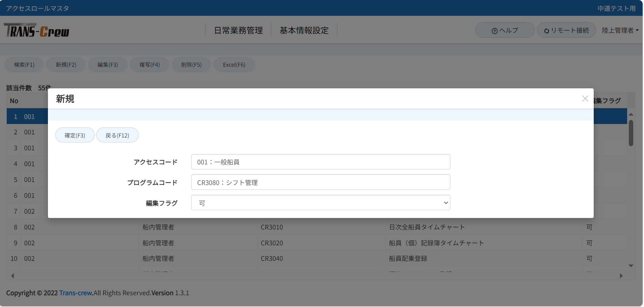This screenshot has height=307, width=644.
Task: Click the ヘルプ help button
Action: (x=505, y=30)
